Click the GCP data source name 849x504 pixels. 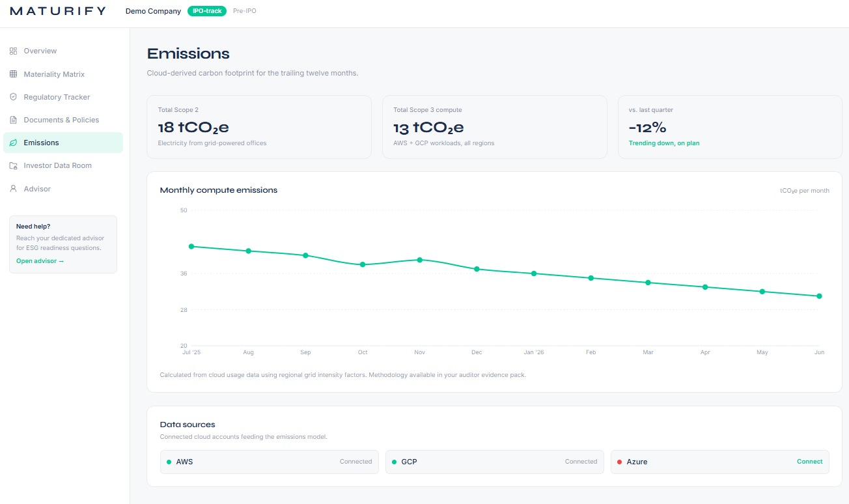pyautogui.click(x=409, y=462)
